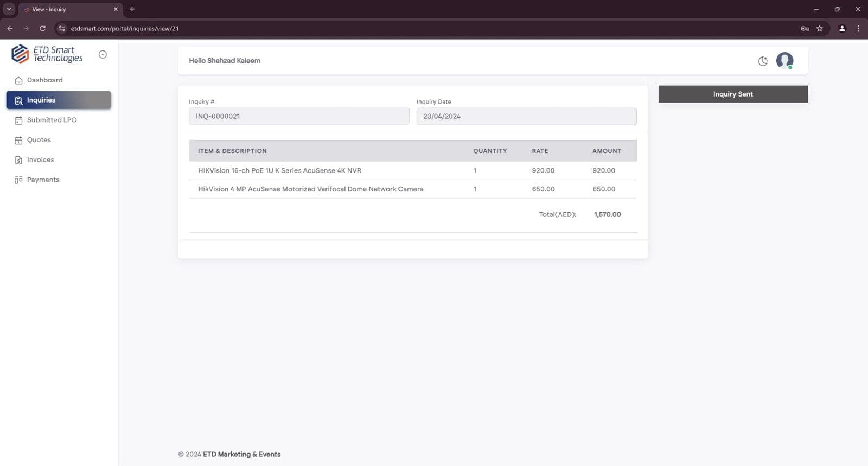Viewport: 868px width, 466px height.
Task: Select the HIKVision 16-ch PoE NVR row text
Action: coord(279,170)
